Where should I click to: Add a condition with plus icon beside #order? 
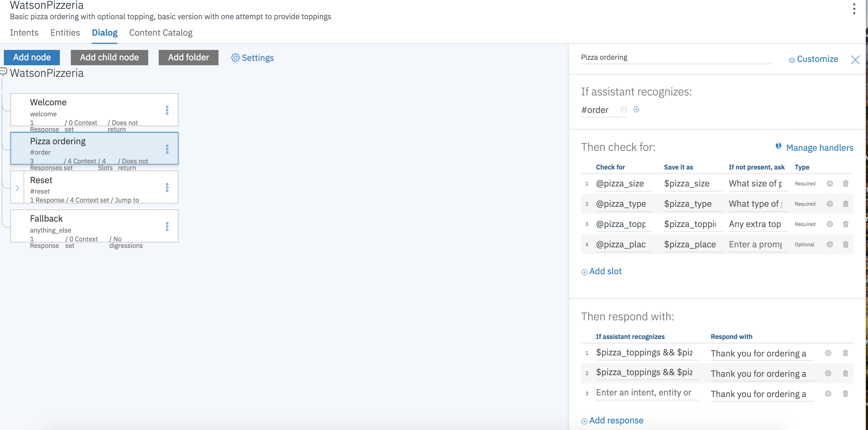[x=636, y=109]
